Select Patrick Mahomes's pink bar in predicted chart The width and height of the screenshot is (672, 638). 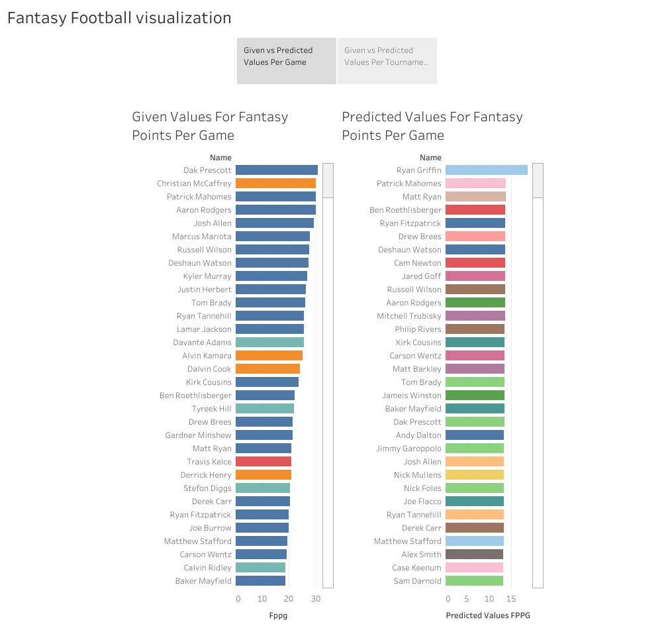pos(473,183)
